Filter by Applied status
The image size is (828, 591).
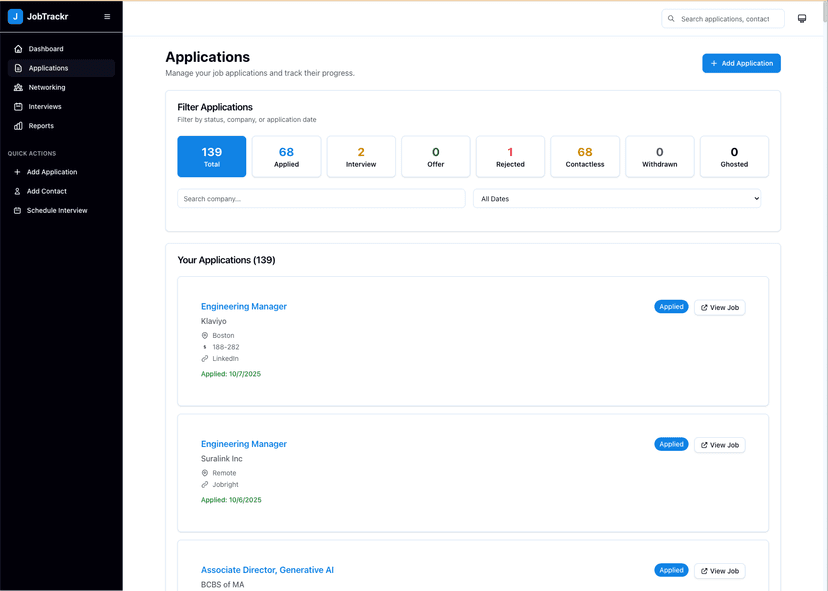[x=286, y=156]
